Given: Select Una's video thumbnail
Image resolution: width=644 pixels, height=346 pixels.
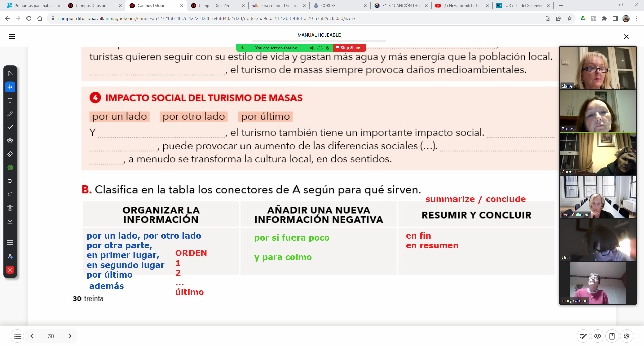Looking at the screenshot, I should [598, 239].
